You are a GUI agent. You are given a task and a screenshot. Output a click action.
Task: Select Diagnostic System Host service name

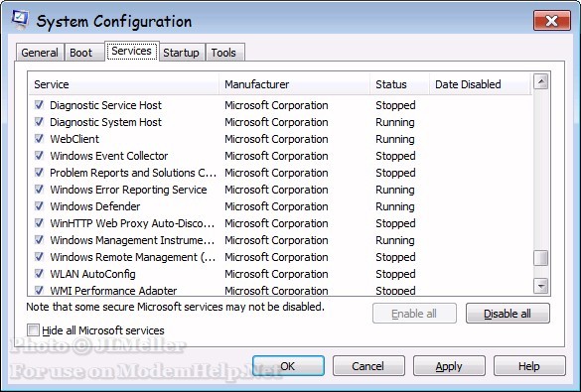(105, 122)
